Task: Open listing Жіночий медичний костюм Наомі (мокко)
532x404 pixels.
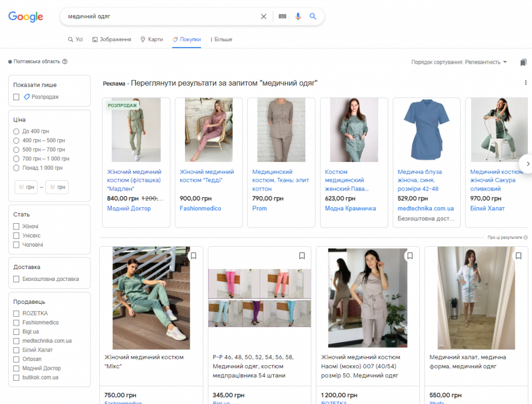Action: point(361,366)
